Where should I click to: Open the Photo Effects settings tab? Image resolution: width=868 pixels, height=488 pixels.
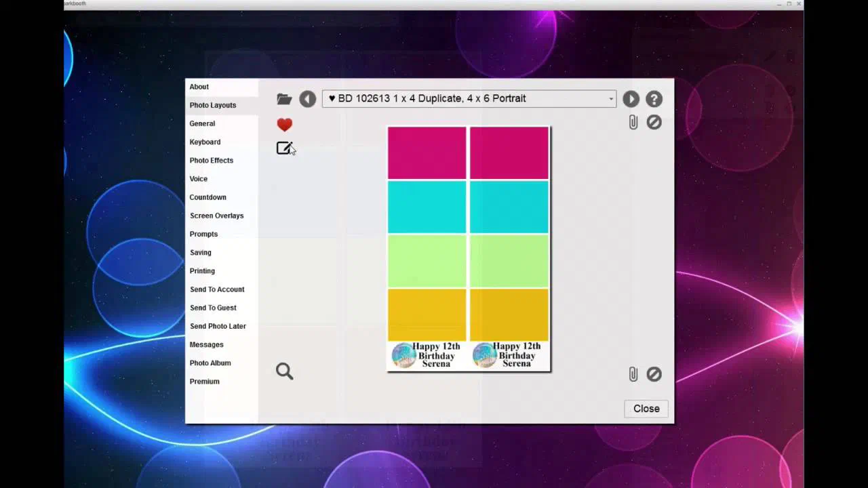coord(212,161)
